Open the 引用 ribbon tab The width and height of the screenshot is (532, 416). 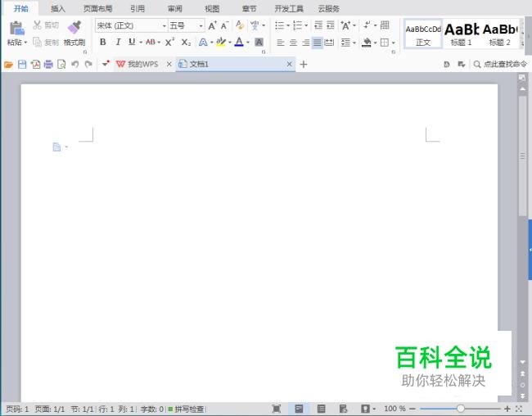pos(138,9)
